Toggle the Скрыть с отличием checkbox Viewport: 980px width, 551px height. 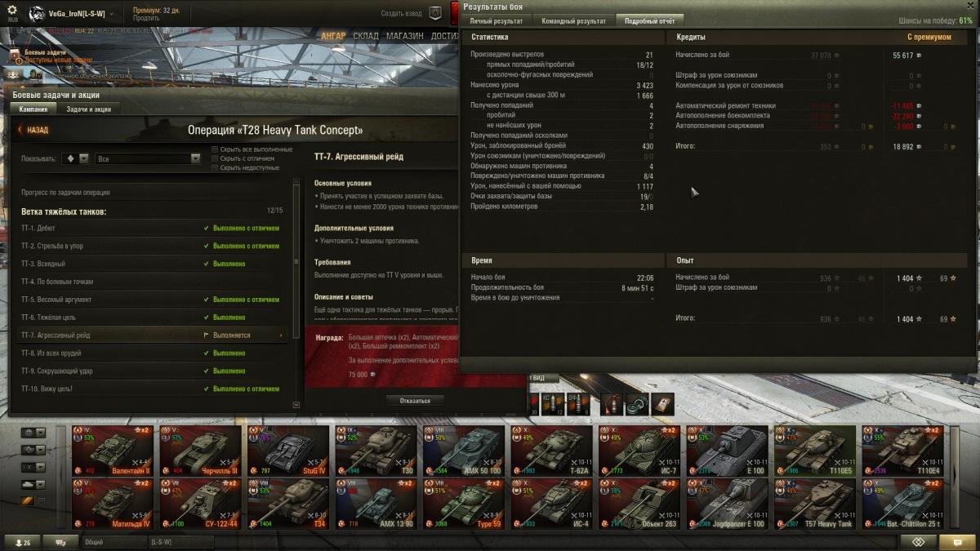point(215,158)
